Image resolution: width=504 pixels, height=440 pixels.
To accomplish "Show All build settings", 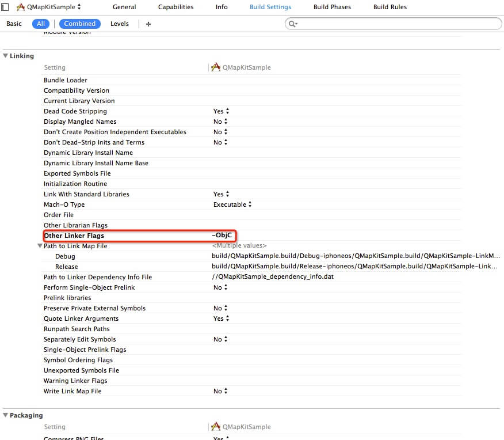I will point(41,24).
